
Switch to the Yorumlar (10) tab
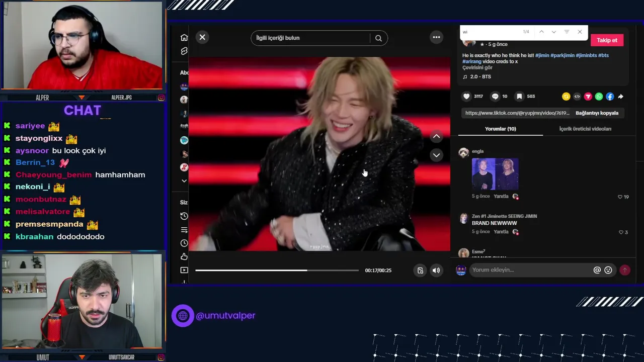(x=500, y=129)
